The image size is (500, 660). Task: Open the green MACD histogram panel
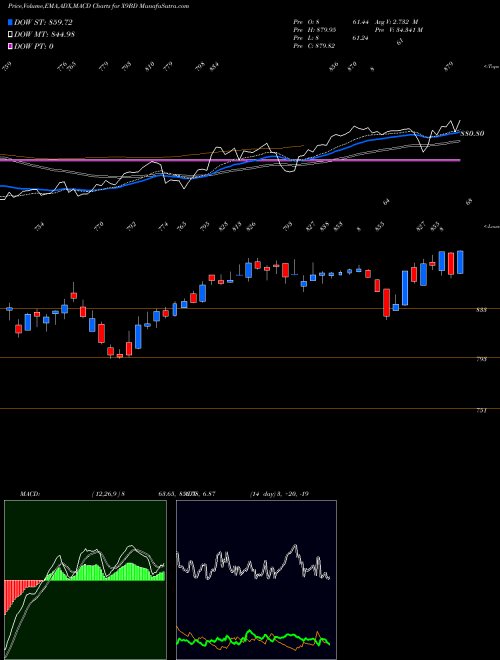(85, 580)
